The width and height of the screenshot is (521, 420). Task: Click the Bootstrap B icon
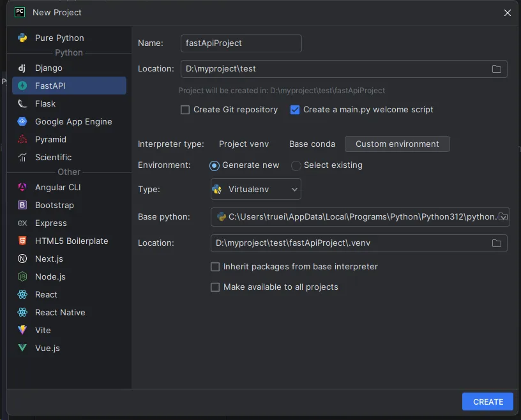tap(22, 206)
